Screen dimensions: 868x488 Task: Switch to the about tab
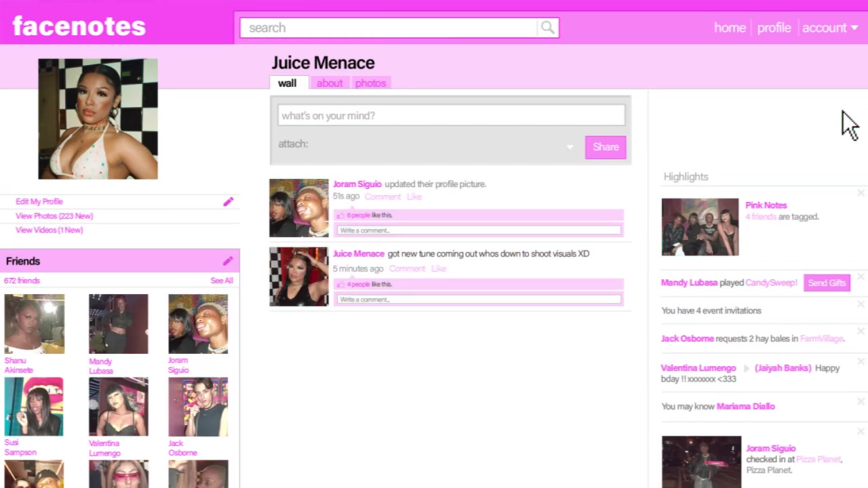(330, 83)
